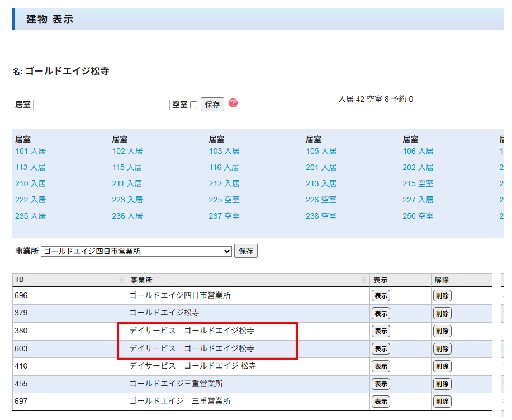The image size is (512, 420).
Task: Click 表示 button for ID 455
Action: (x=381, y=384)
